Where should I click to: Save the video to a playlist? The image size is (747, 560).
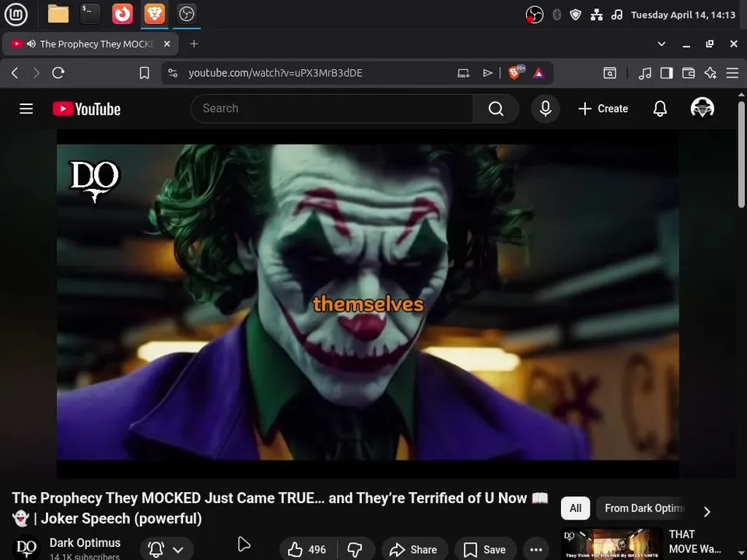[485, 550]
